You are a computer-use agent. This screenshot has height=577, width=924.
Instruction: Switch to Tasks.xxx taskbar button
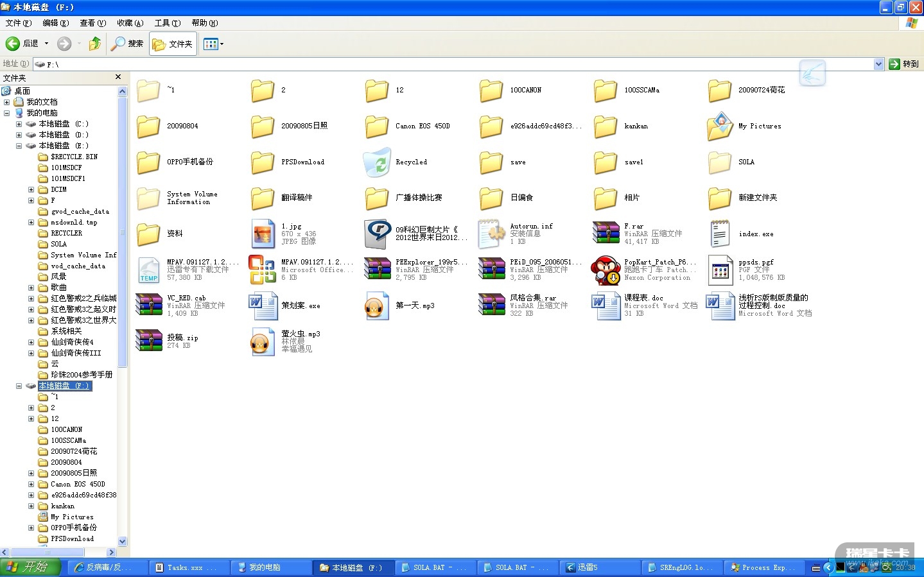[x=189, y=567]
